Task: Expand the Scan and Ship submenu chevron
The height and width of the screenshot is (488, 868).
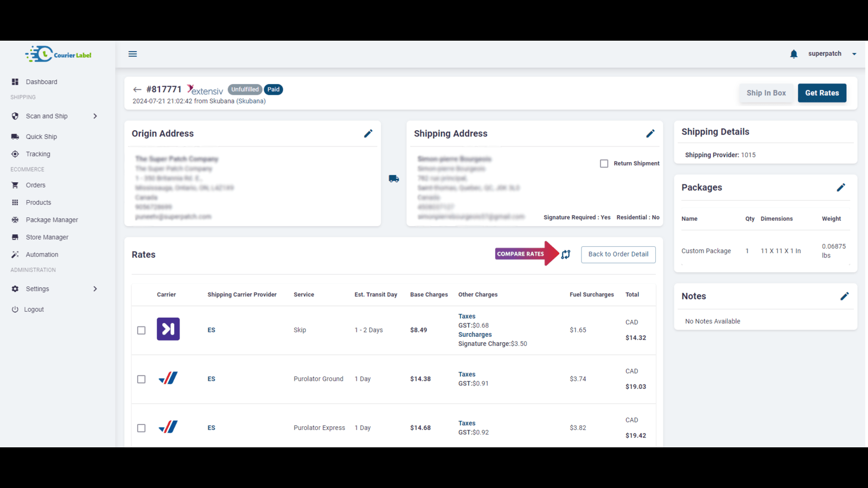Action: (x=95, y=116)
